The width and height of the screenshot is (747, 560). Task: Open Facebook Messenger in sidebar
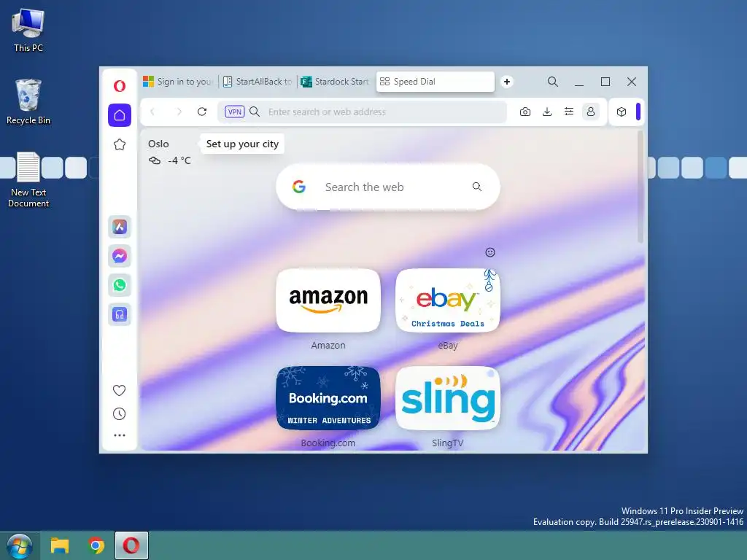[x=120, y=256]
